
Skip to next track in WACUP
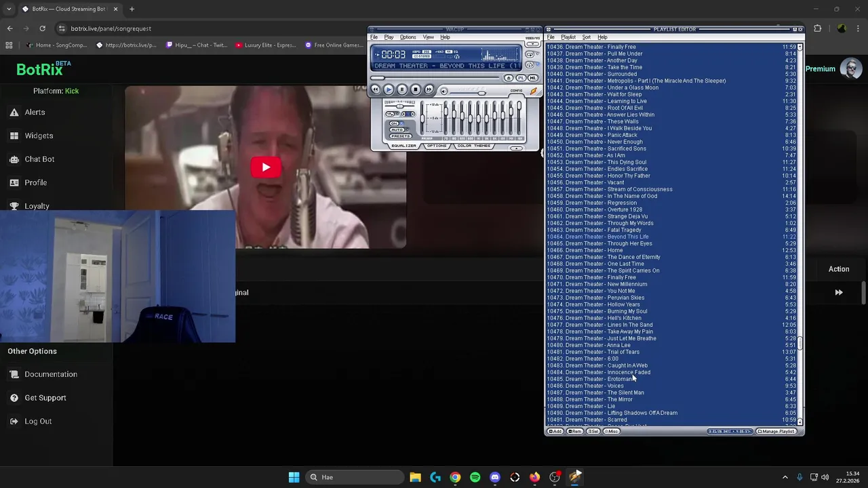pyautogui.click(x=429, y=89)
